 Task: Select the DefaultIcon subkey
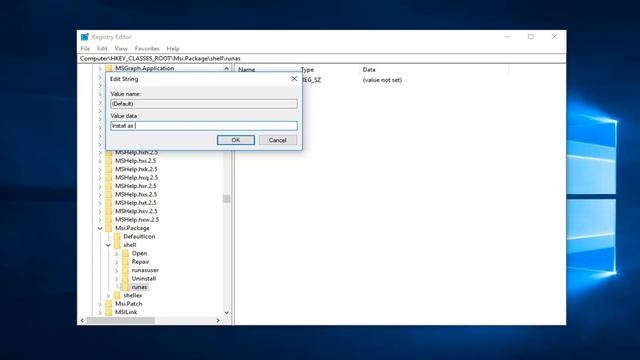coord(139,236)
